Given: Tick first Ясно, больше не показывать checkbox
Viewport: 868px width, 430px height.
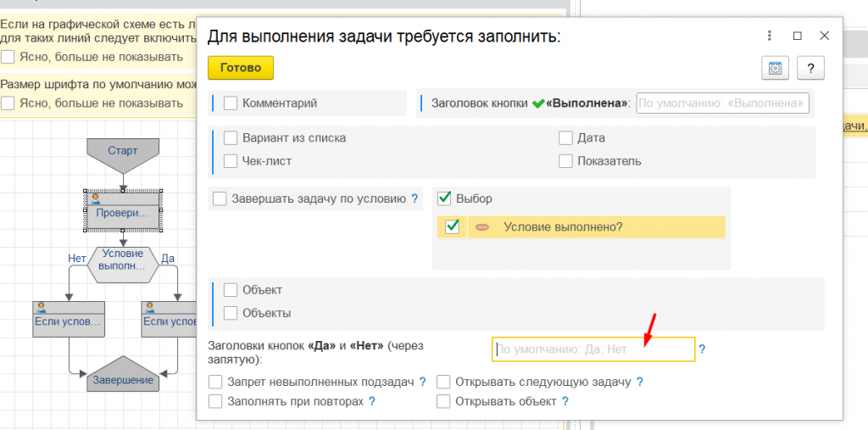Looking at the screenshot, I should point(8,57).
